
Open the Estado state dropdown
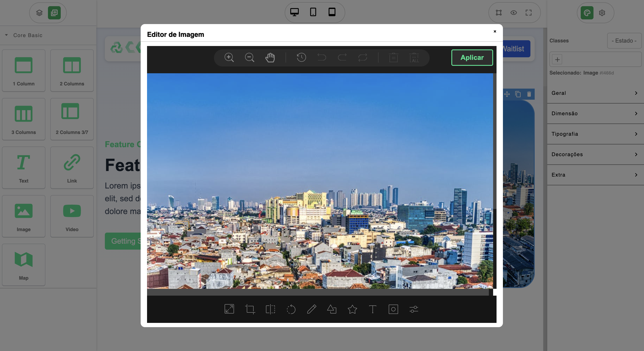coord(624,40)
